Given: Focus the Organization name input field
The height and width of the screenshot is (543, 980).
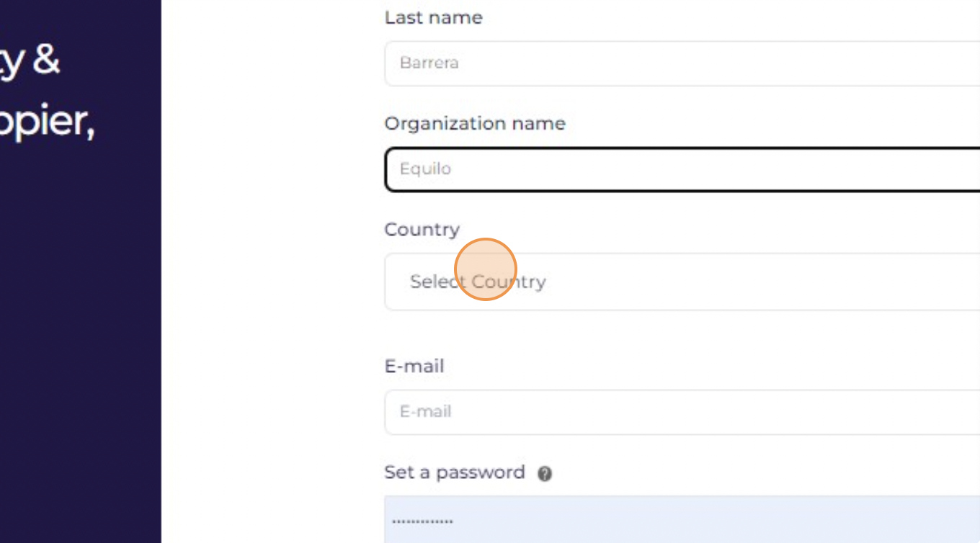Looking at the screenshot, I should (682, 169).
